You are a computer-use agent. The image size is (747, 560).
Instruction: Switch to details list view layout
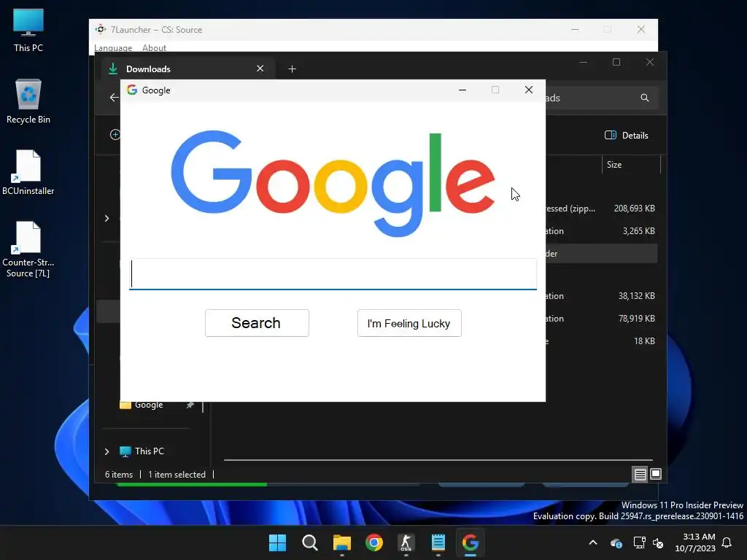[x=640, y=474]
